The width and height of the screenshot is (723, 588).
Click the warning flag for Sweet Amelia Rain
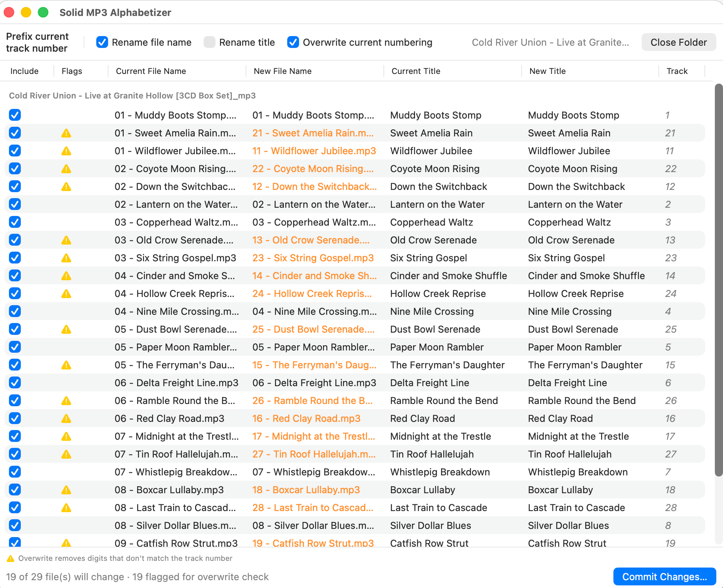66,133
